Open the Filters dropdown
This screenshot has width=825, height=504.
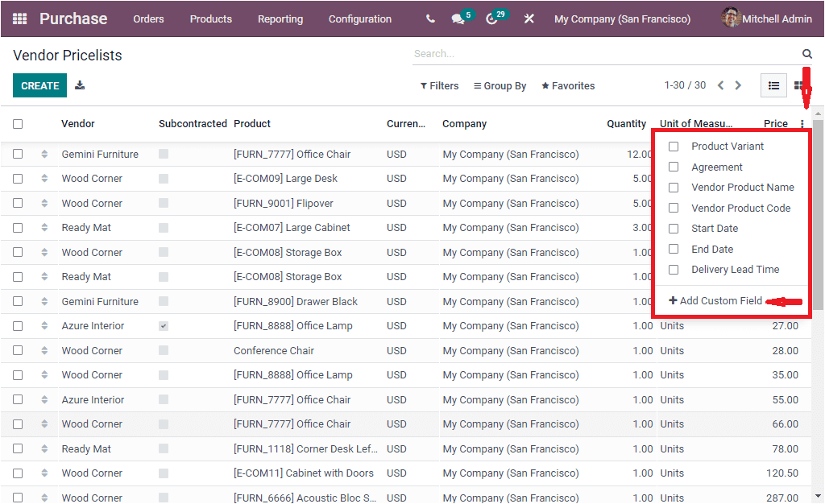pos(439,85)
